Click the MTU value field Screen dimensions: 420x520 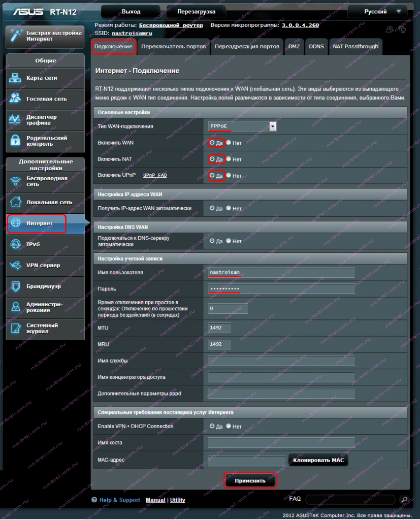[219, 328]
